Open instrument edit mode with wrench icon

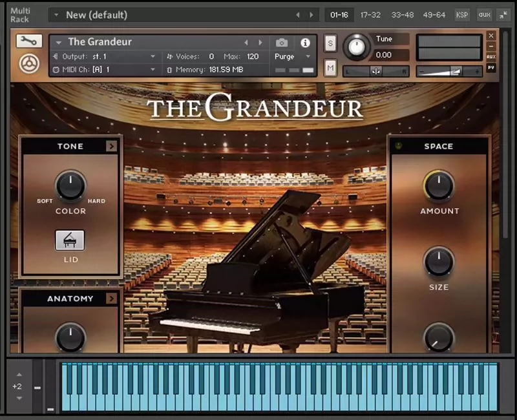pyautogui.click(x=29, y=41)
